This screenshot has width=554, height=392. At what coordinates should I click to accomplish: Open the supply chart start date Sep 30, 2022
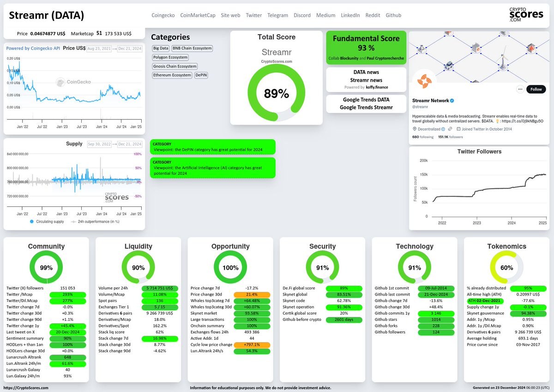pos(99,144)
